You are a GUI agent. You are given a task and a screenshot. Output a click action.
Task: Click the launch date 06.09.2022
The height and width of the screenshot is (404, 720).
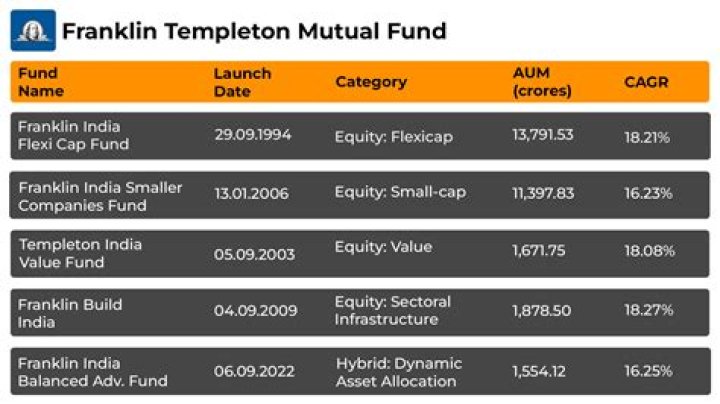point(255,370)
